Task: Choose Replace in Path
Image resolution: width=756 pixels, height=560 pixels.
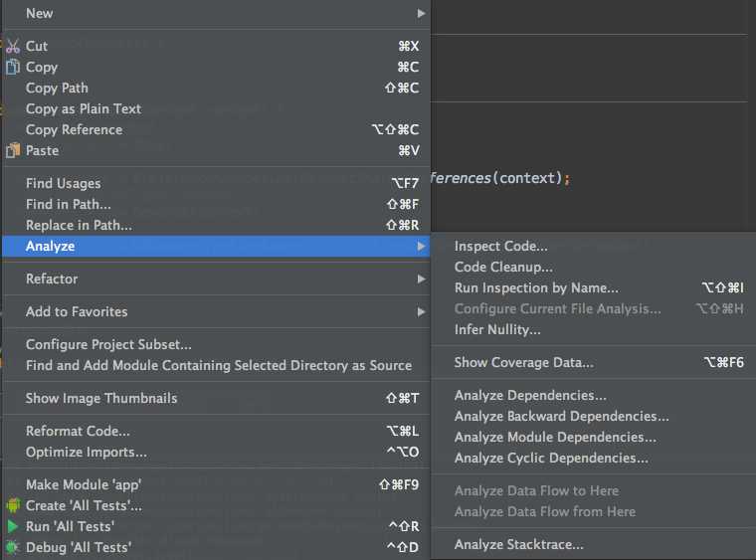Action: 79,225
